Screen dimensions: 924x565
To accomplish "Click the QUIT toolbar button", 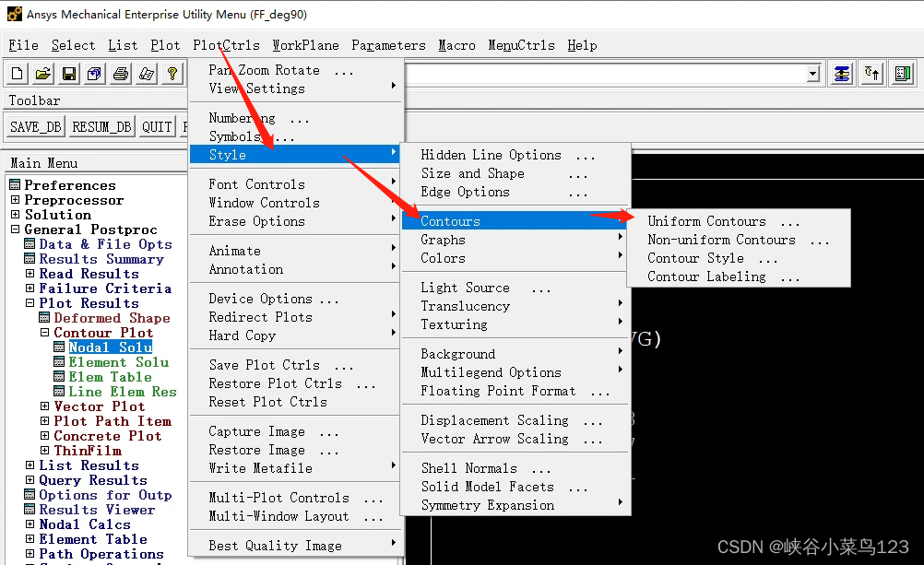I will point(157,126).
